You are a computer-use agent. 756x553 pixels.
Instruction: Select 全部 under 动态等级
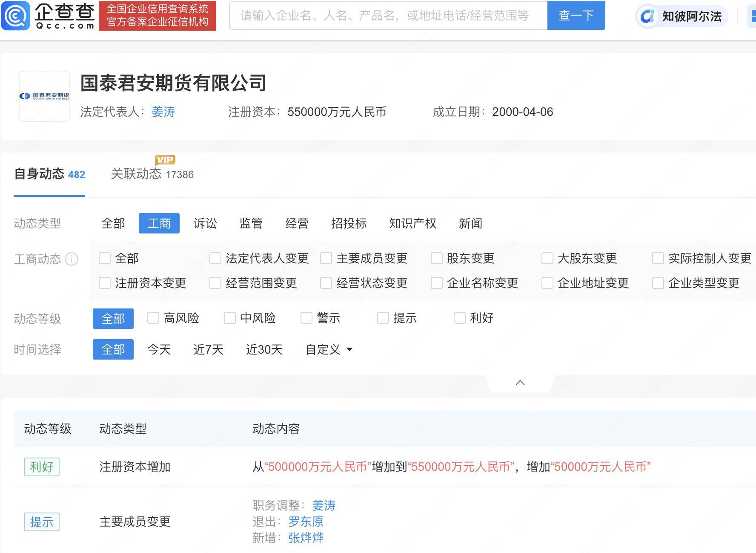pyautogui.click(x=113, y=319)
